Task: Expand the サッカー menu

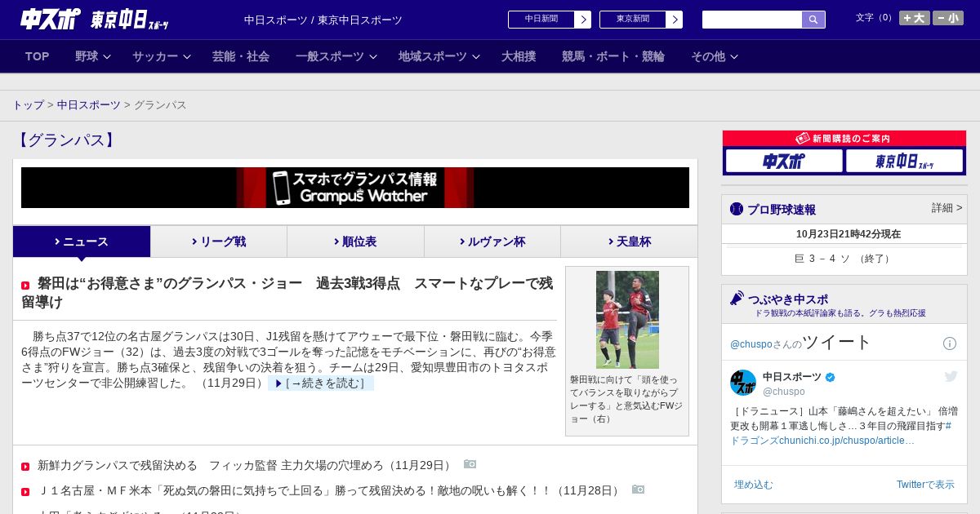Action: click(x=161, y=56)
